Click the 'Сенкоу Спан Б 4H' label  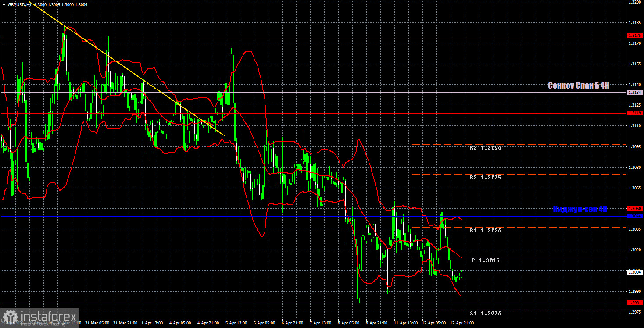click(579, 86)
